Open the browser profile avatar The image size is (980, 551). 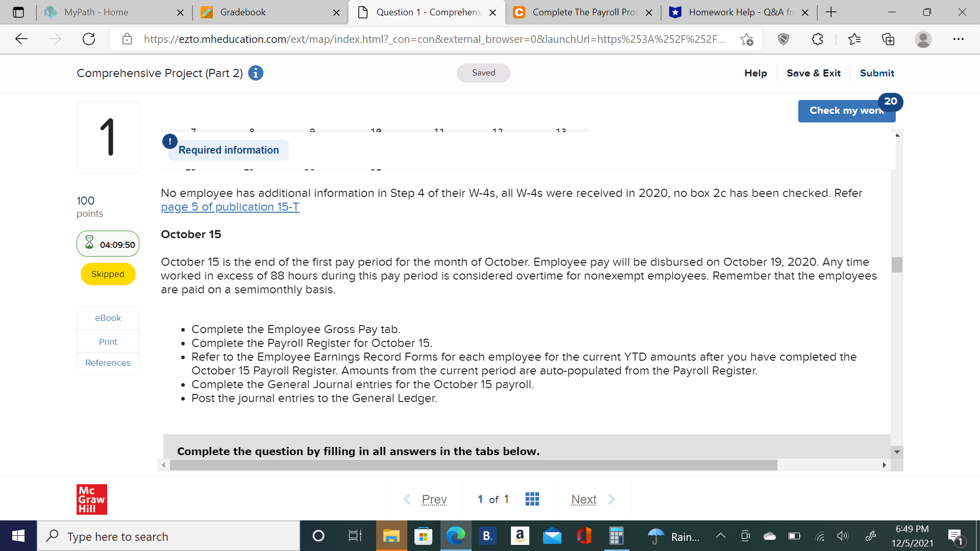(x=924, y=39)
